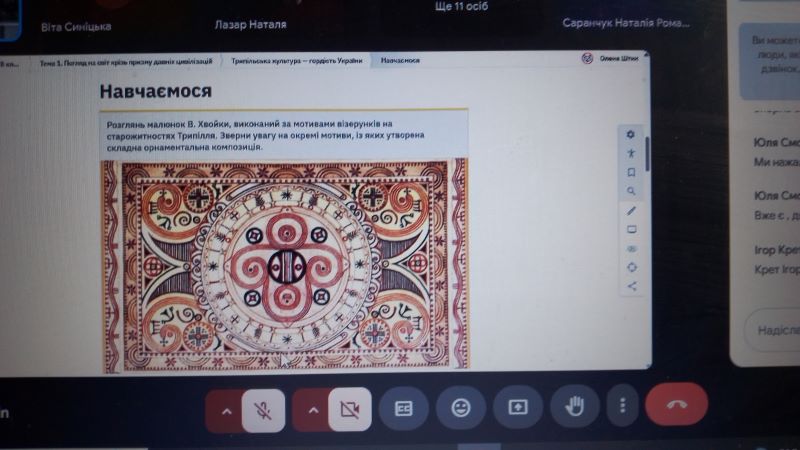Open accessibility figure icon in page toolbar

(x=631, y=153)
